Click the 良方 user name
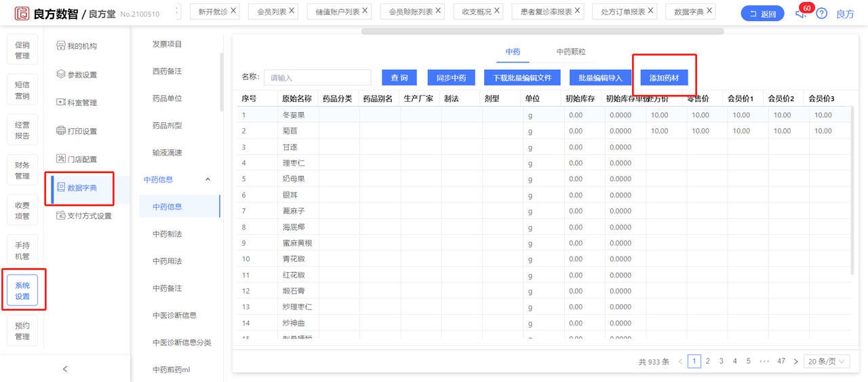This screenshot has height=382, width=868. pos(846,14)
